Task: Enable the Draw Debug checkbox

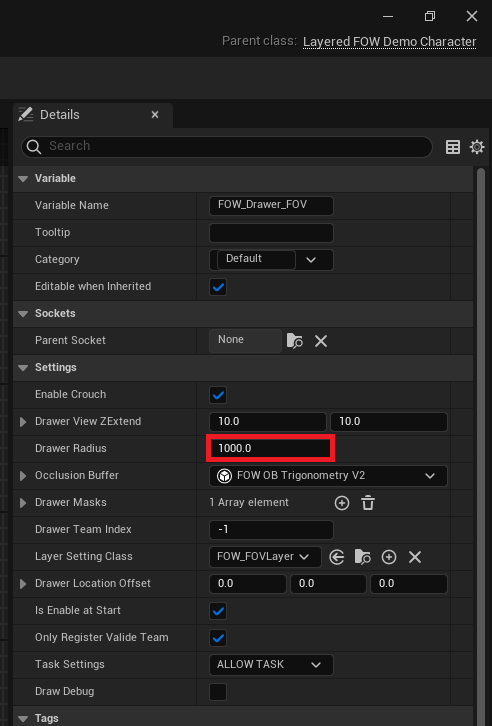Action: (x=218, y=692)
